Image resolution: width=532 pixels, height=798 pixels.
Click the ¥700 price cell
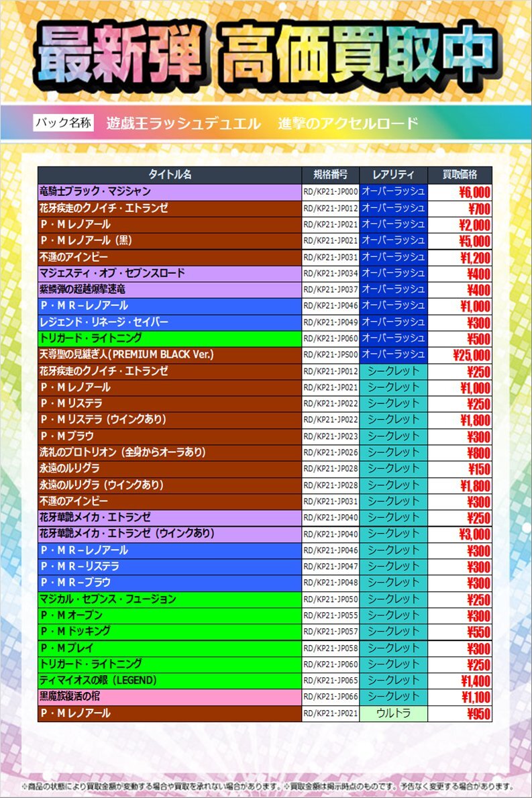click(x=460, y=208)
